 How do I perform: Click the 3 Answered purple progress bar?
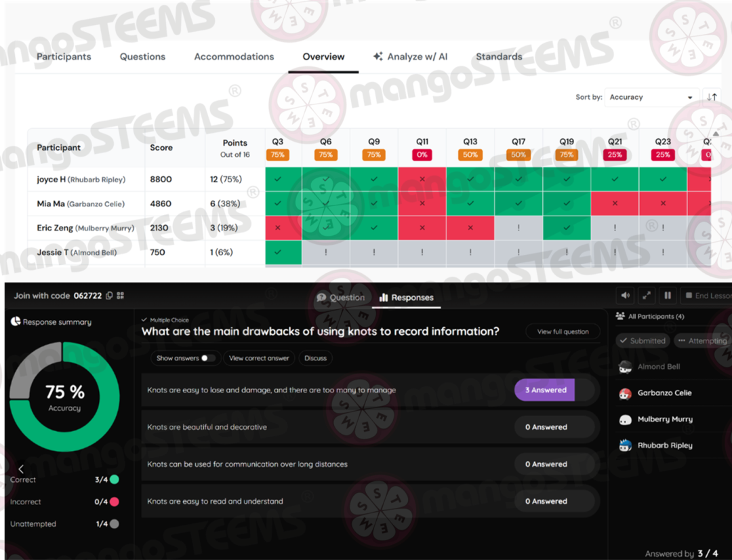coord(545,390)
